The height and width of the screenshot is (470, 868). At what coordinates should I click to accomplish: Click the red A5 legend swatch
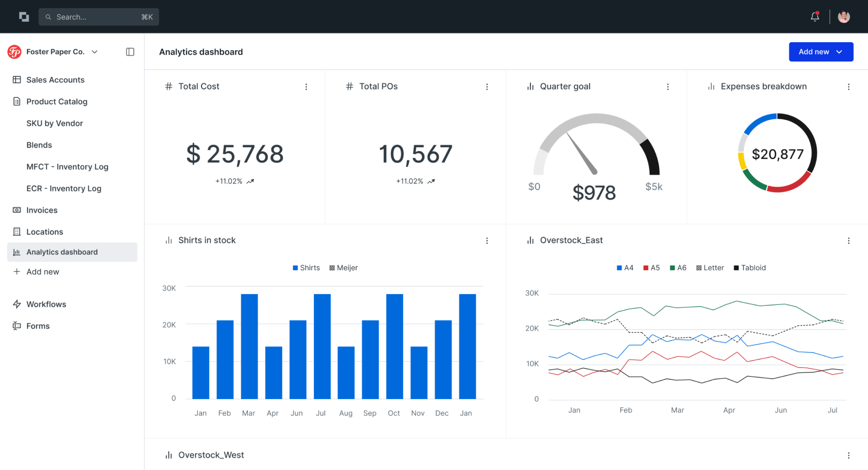(646, 268)
